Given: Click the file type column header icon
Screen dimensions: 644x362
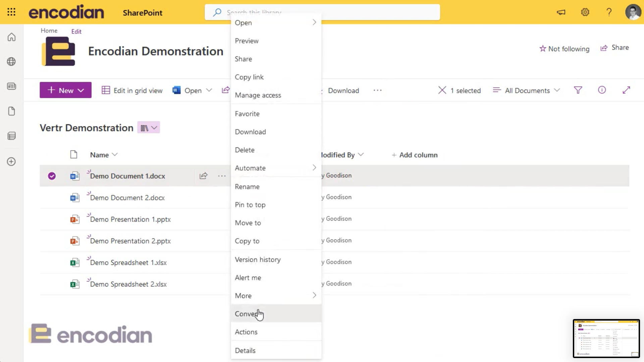Looking at the screenshot, I should 73,155.
